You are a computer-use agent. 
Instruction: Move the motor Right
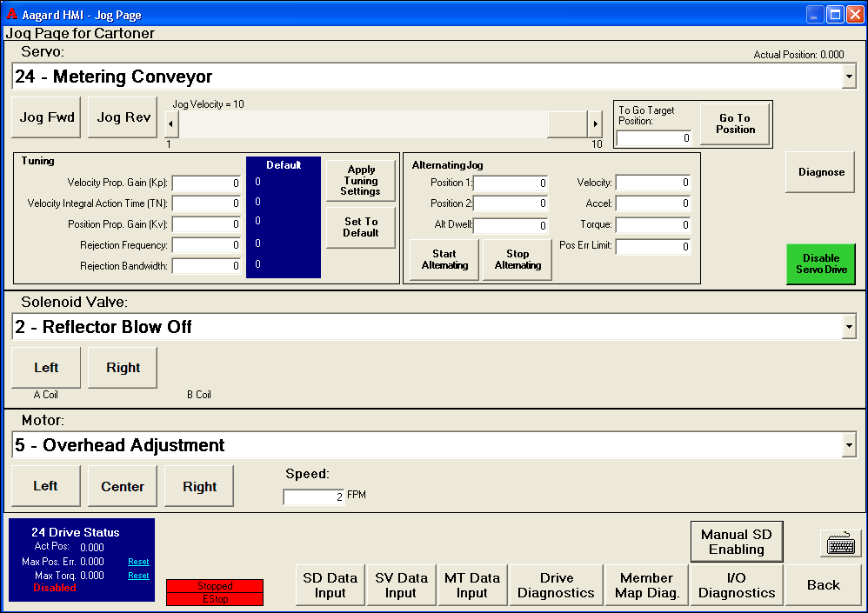click(x=199, y=486)
